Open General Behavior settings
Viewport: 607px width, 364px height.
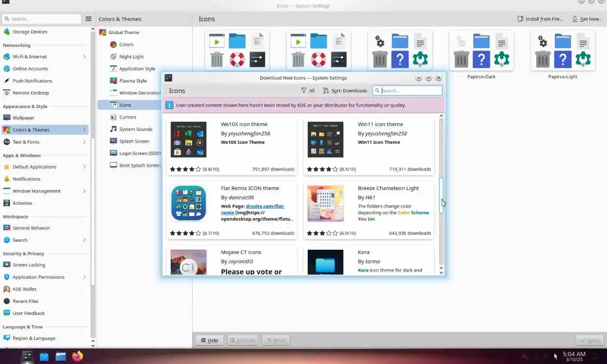pyautogui.click(x=46, y=228)
